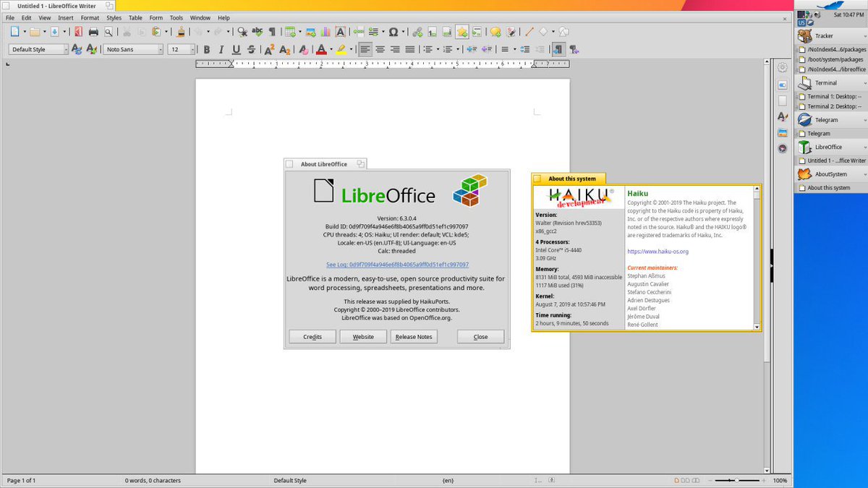Click Website button in About dialog
Viewport: 868px width, 488px height.
click(x=363, y=336)
